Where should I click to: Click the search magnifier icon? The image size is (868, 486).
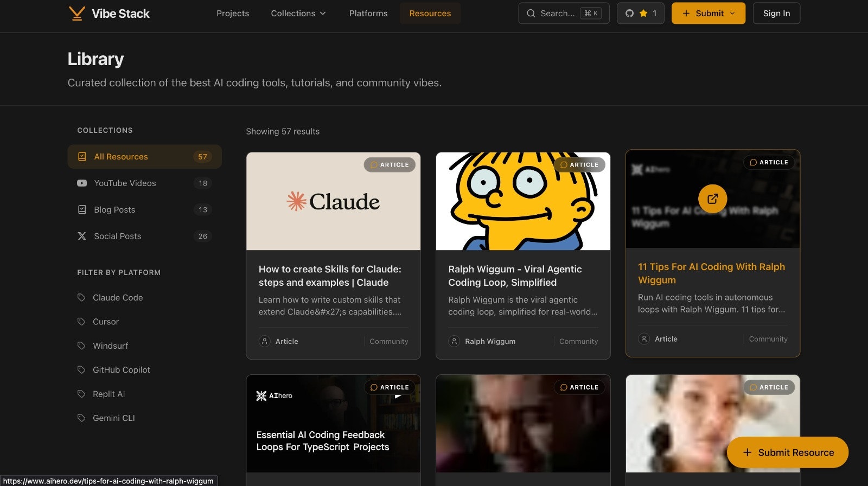[x=531, y=14]
